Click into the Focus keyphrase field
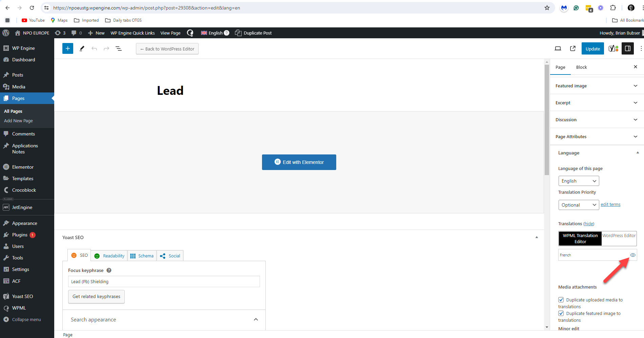644x338 pixels. [164, 281]
